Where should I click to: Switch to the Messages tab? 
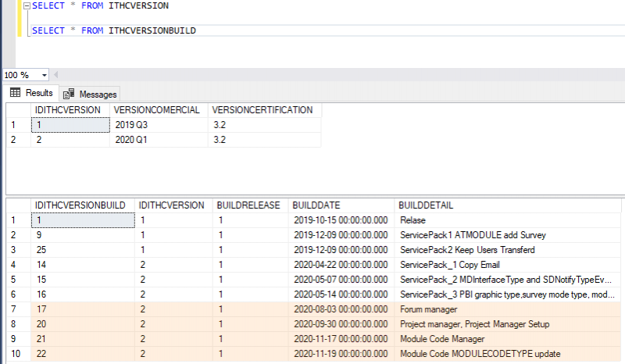90,94
